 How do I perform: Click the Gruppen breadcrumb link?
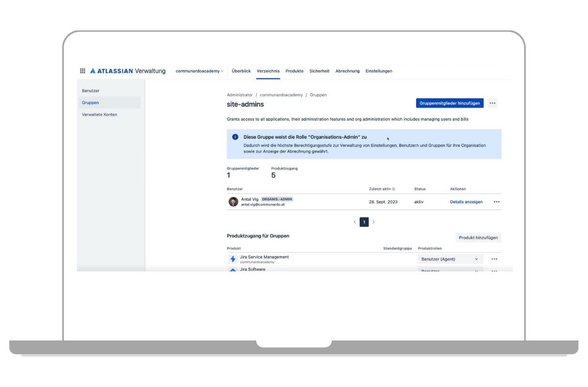pos(318,95)
